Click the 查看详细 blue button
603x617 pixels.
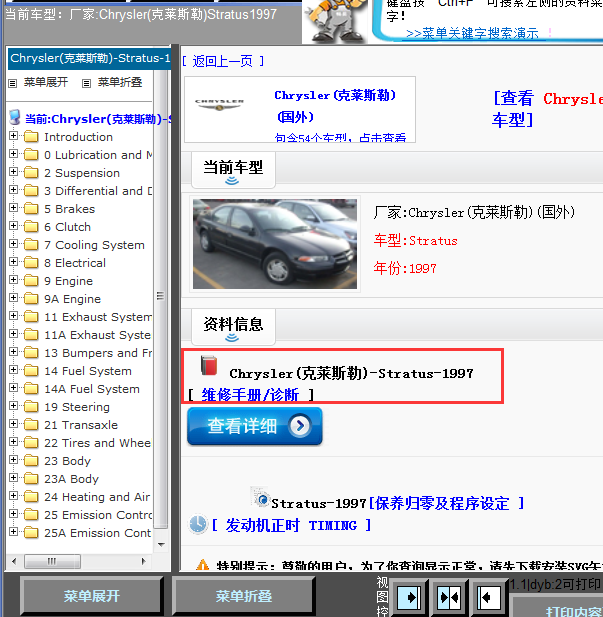pos(255,426)
